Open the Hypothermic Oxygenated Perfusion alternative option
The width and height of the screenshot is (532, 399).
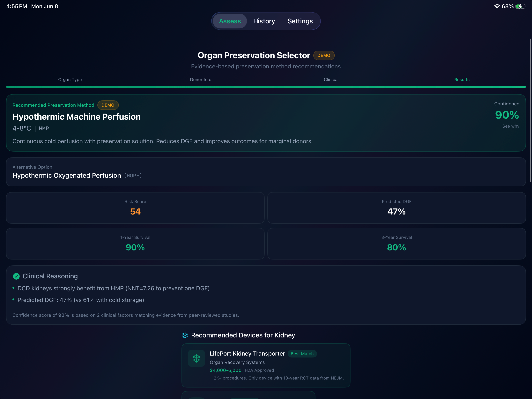pos(266,172)
